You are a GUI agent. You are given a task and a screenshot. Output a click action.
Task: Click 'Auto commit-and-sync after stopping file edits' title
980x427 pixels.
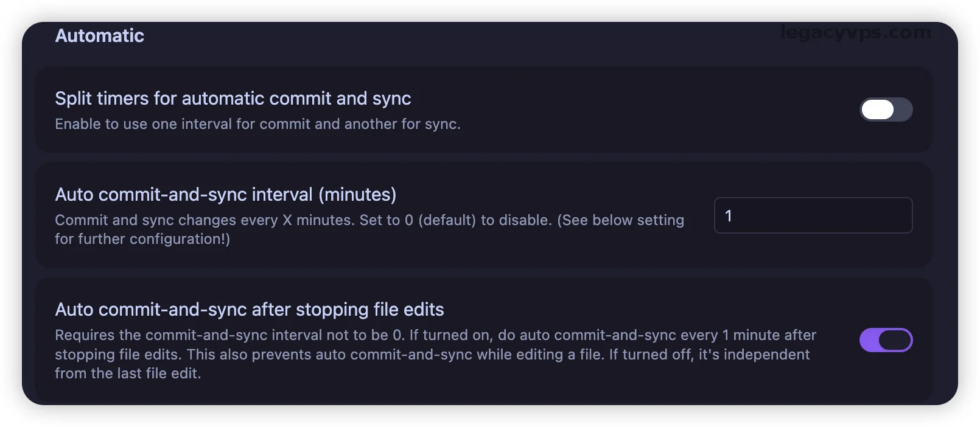coord(249,310)
